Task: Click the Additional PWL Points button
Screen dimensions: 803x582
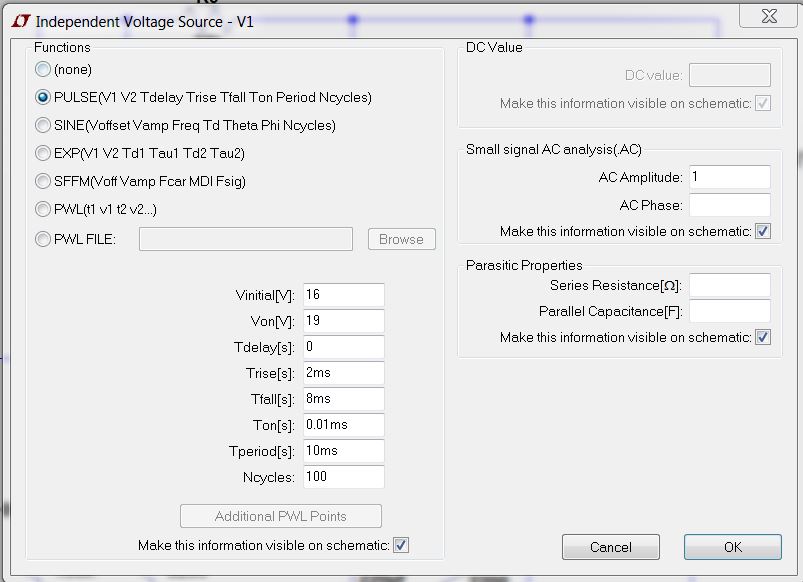Action: (x=281, y=516)
